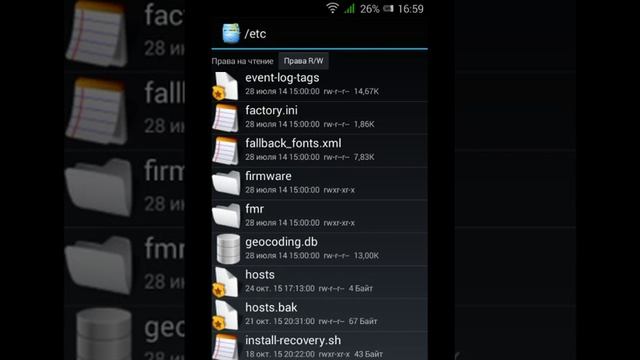
Task: Tap 21 окт. 15 20:31:00 date of hosts.bak
Action: pos(280,321)
